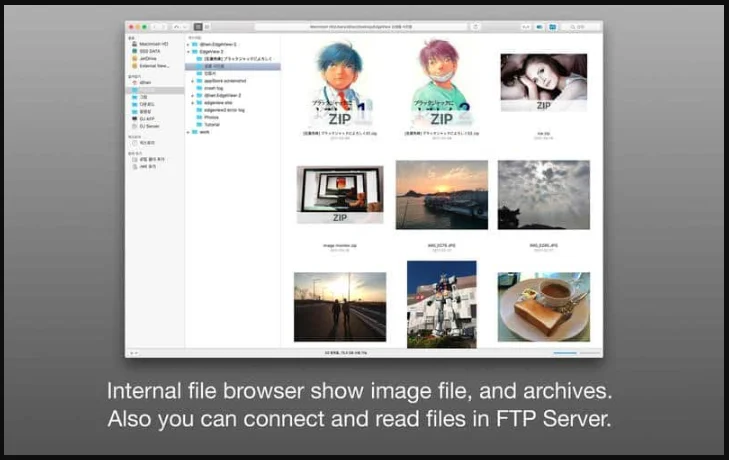Open the cloudy sky photo thumbnail
Screen dimensions: 729x460
[x=543, y=195]
